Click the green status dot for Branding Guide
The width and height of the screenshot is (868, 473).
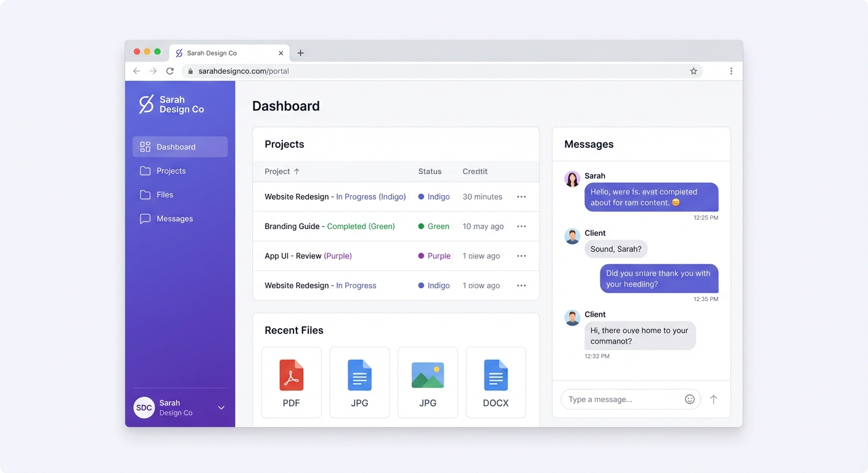pyautogui.click(x=421, y=226)
